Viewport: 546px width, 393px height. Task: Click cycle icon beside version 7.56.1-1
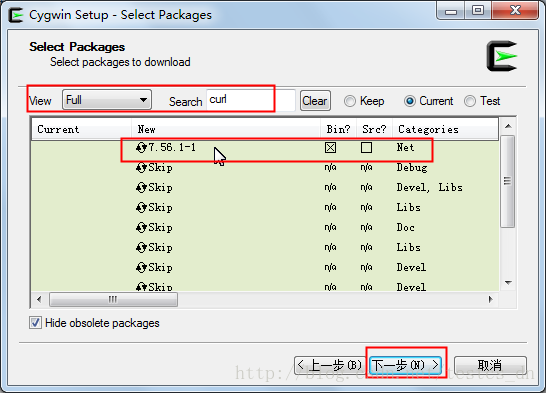(141, 148)
